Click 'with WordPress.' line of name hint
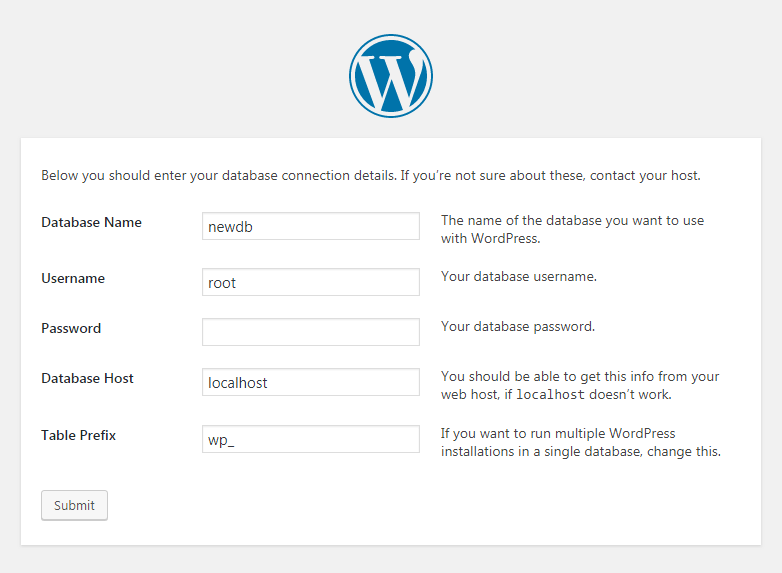Viewport: 782px width, 573px height. point(490,238)
